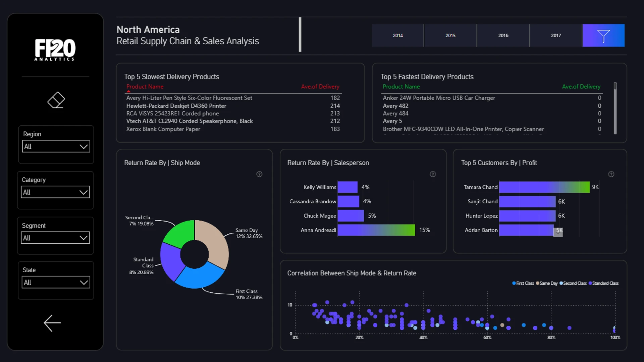
Task: Click sort arrow under Product Name header
Action: [x=128, y=91]
